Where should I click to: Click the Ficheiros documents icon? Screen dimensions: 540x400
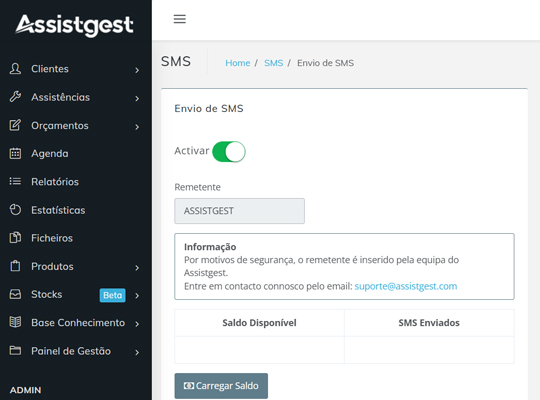tap(15, 238)
